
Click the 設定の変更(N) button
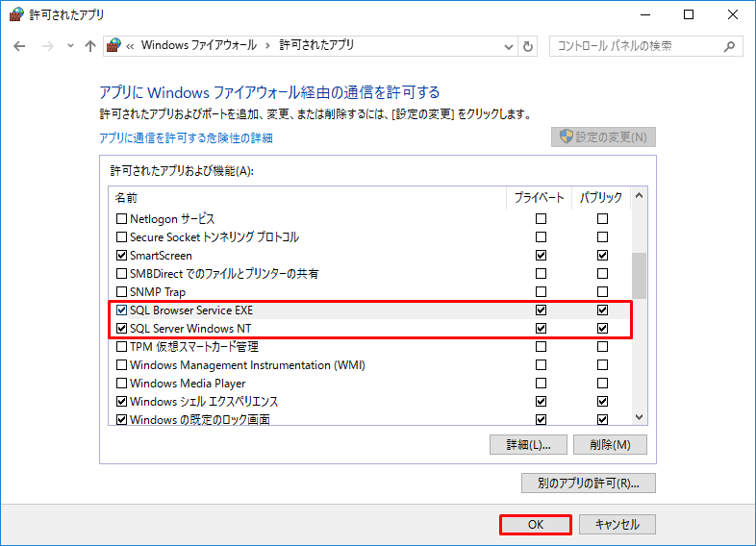coord(603,137)
